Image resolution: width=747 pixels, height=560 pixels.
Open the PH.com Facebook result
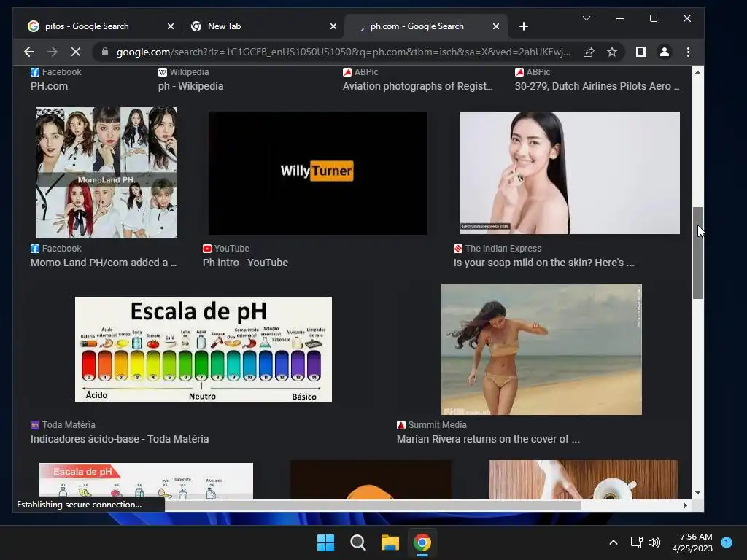(49, 86)
